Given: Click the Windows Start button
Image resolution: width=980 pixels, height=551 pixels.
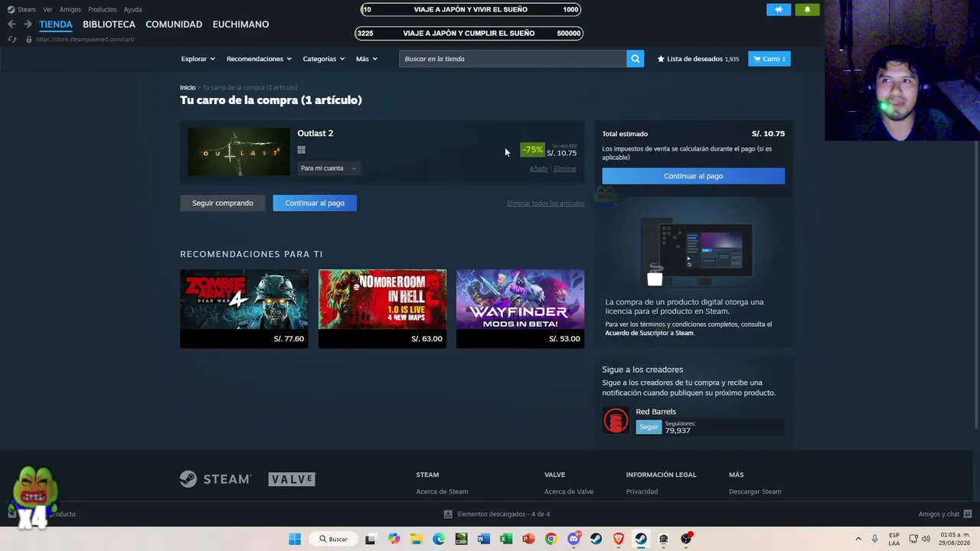Looking at the screenshot, I should (x=295, y=539).
